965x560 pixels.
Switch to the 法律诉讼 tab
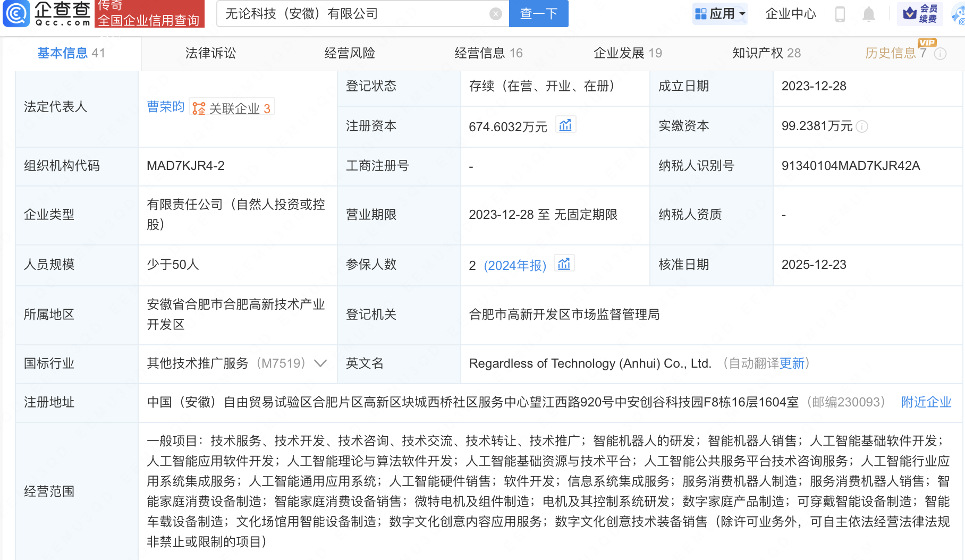[x=210, y=53]
